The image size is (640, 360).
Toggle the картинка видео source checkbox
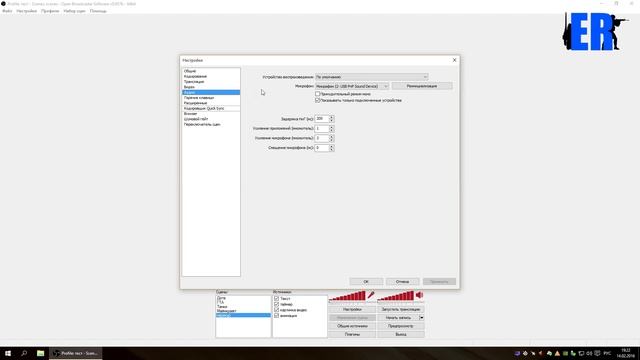coord(276,310)
